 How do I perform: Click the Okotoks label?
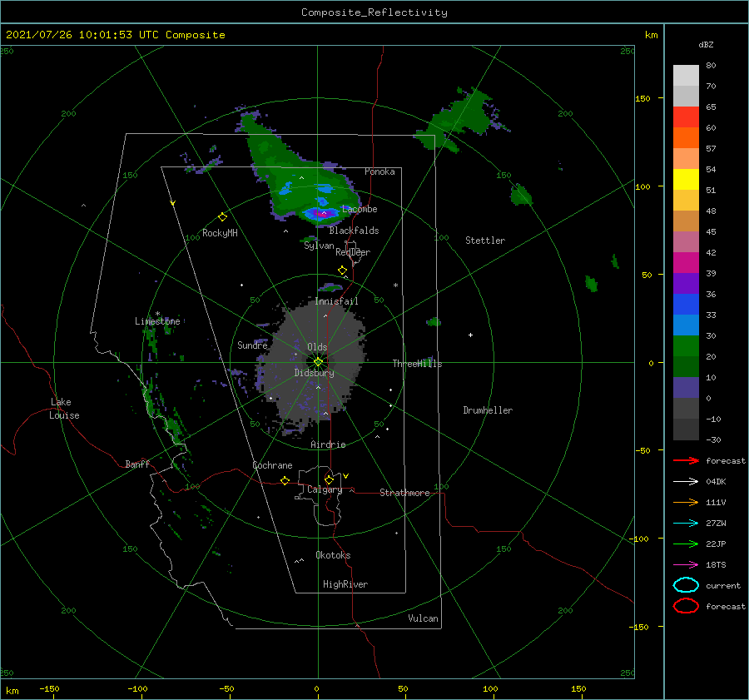pos(333,555)
